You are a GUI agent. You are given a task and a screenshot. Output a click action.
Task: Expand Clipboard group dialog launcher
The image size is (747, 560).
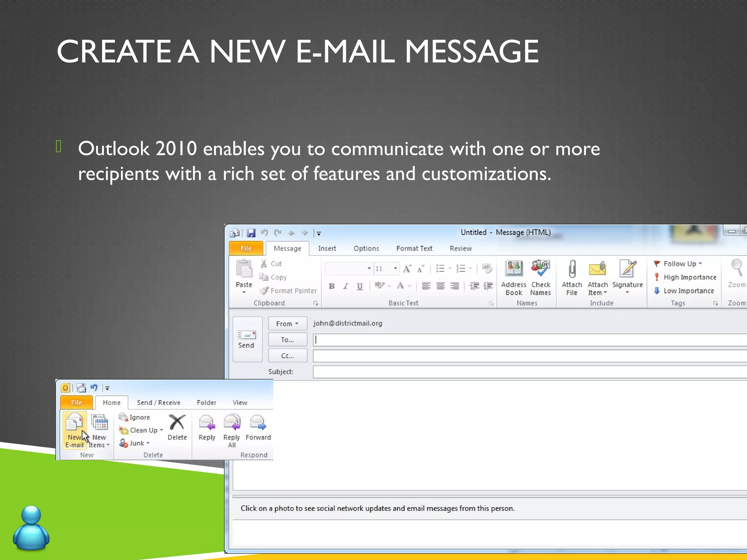[x=316, y=303]
